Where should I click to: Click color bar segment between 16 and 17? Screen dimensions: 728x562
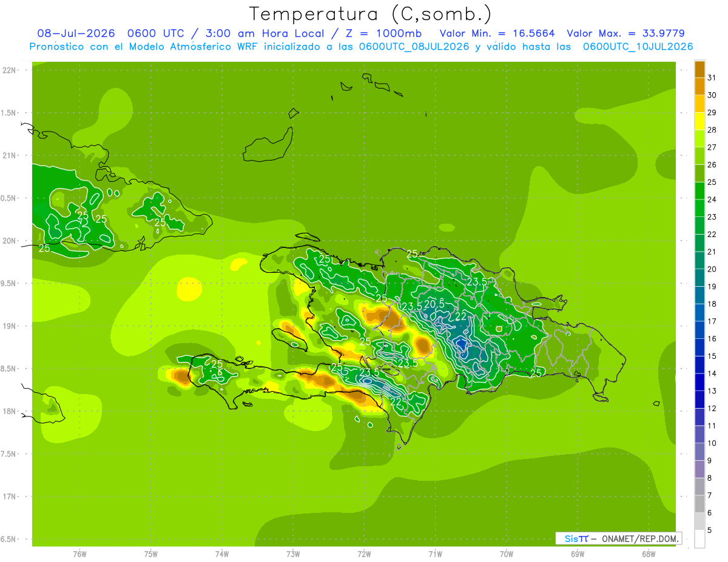(699, 330)
